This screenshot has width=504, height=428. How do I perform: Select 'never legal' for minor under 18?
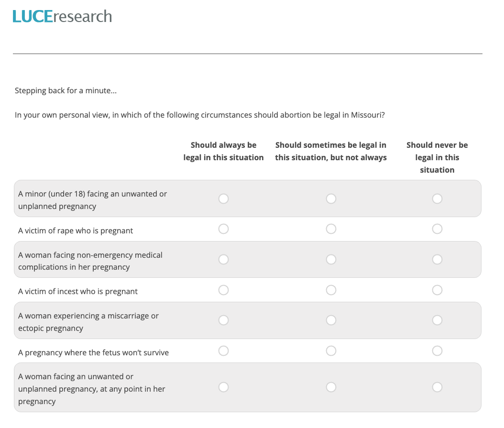tap(437, 199)
